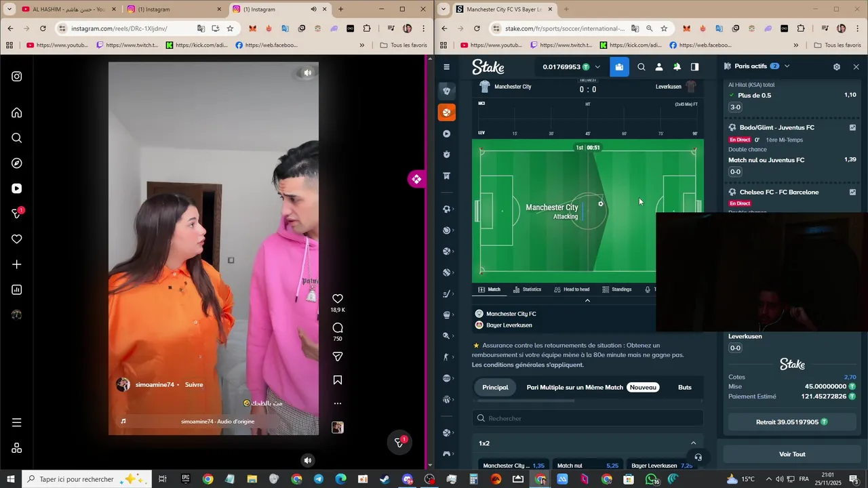Create a new Instagram post
Screen dimensions: 868x488
(x=17, y=264)
